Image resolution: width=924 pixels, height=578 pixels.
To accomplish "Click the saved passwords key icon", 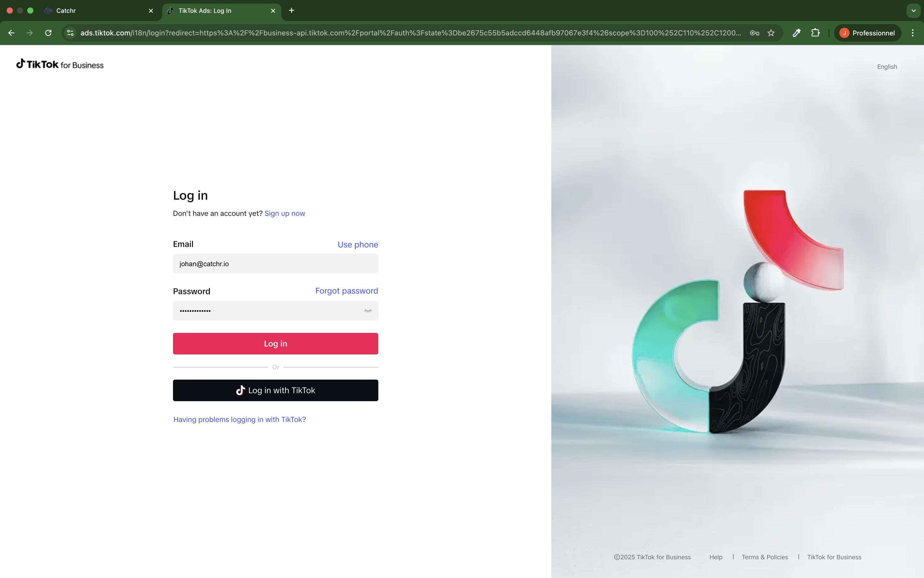I will coord(754,33).
